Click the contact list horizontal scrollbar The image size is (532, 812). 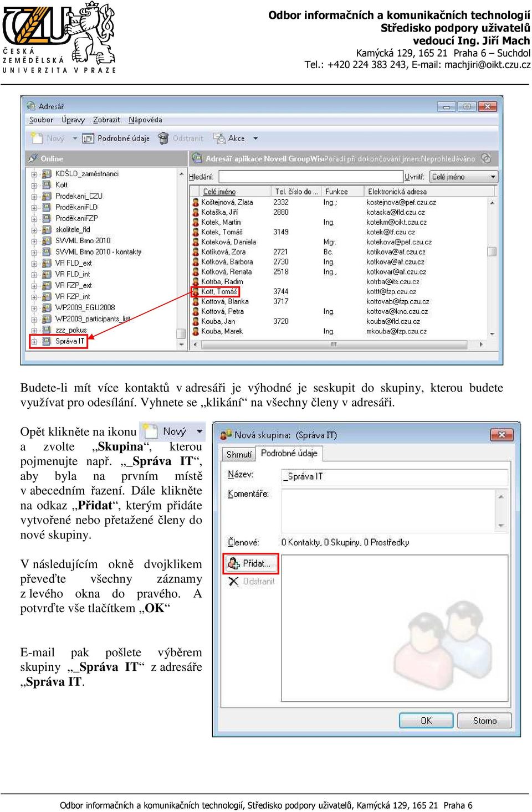pos(337,345)
